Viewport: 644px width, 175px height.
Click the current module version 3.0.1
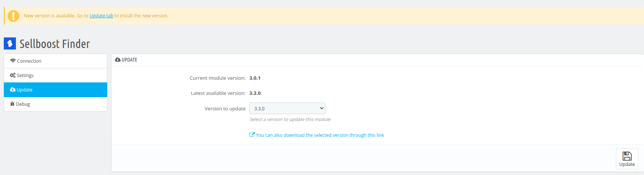click(x=255, y=78)
